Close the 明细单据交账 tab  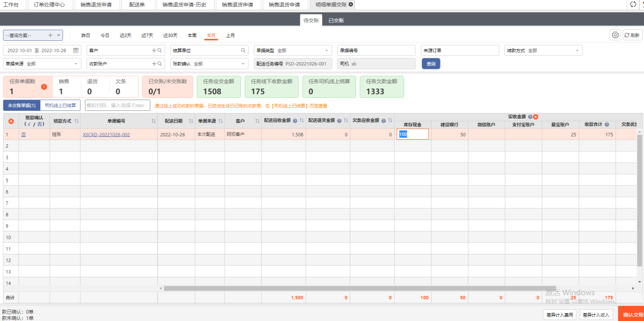(351, 4)
